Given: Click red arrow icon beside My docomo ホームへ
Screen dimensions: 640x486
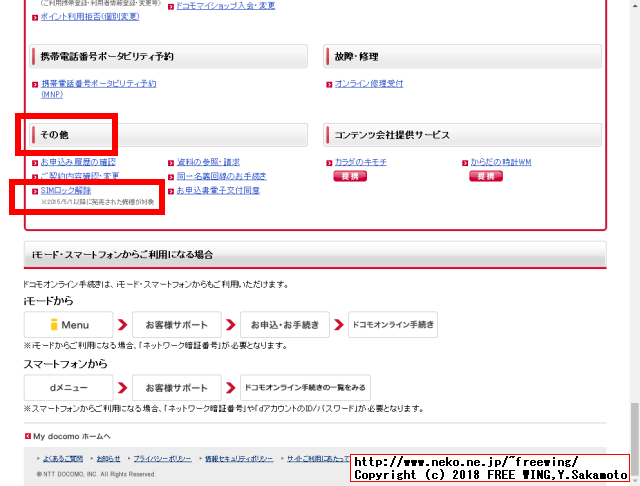Looking at the screenshot, I should point(28,437).
